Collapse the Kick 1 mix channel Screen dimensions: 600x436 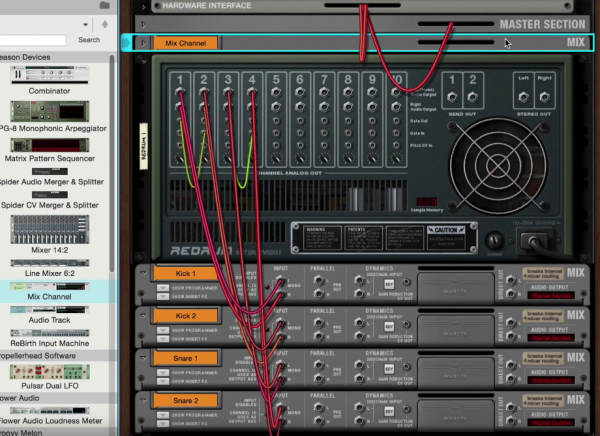(x=143, y=273)
